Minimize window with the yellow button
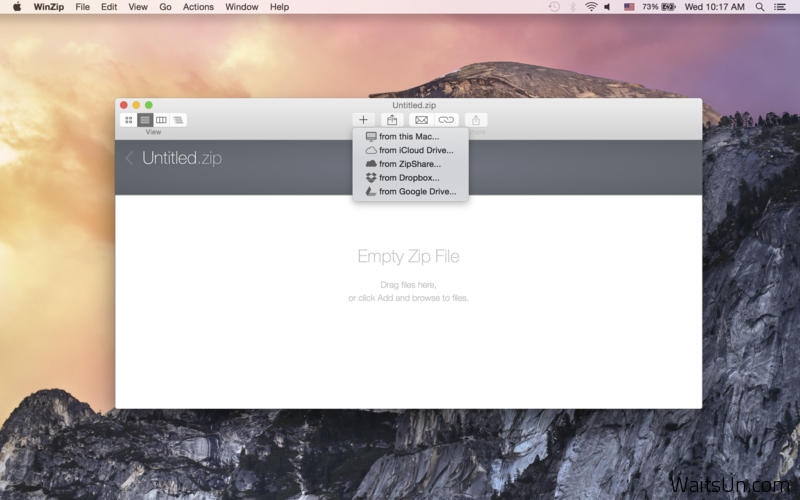800x500 pixels. (136, 105)
